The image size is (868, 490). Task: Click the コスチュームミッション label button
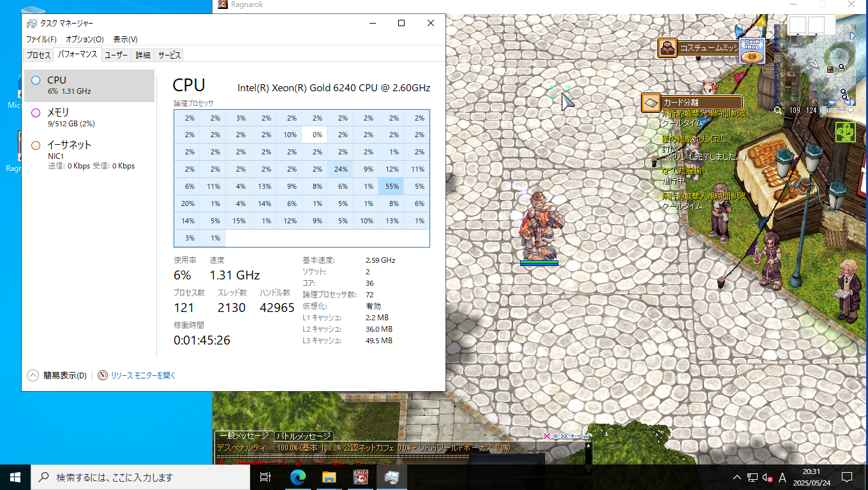tap(708, 48)
